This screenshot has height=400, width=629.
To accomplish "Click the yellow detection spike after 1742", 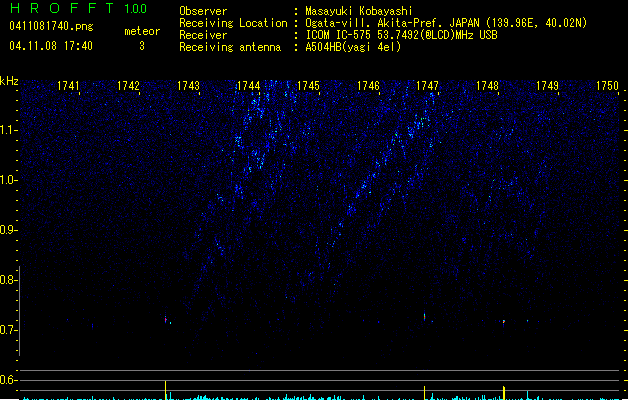I will (165, 390).
